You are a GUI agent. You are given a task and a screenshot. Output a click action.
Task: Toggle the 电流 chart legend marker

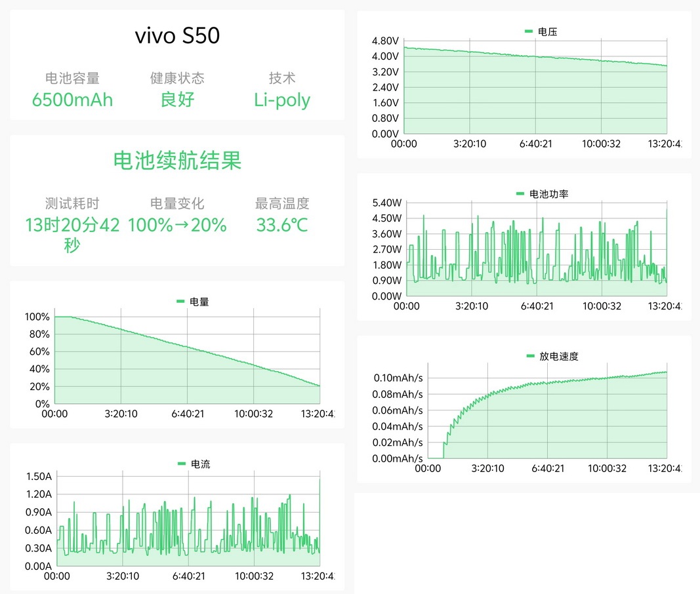pyautogui.click(x=181, y=464)
